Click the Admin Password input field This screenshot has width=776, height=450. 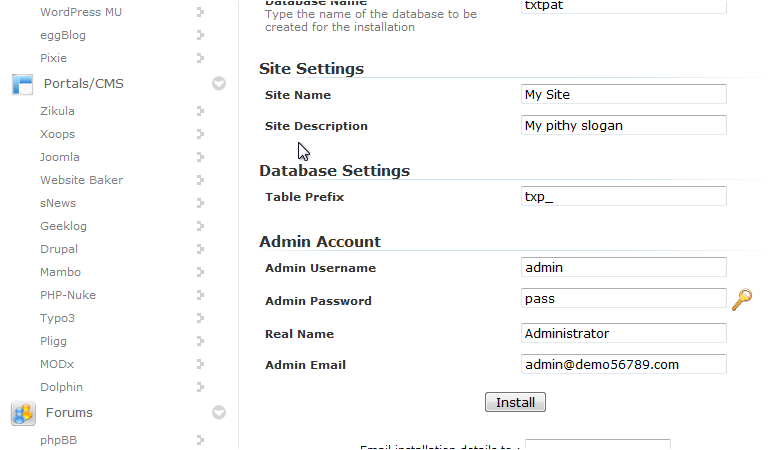point(624,299)
